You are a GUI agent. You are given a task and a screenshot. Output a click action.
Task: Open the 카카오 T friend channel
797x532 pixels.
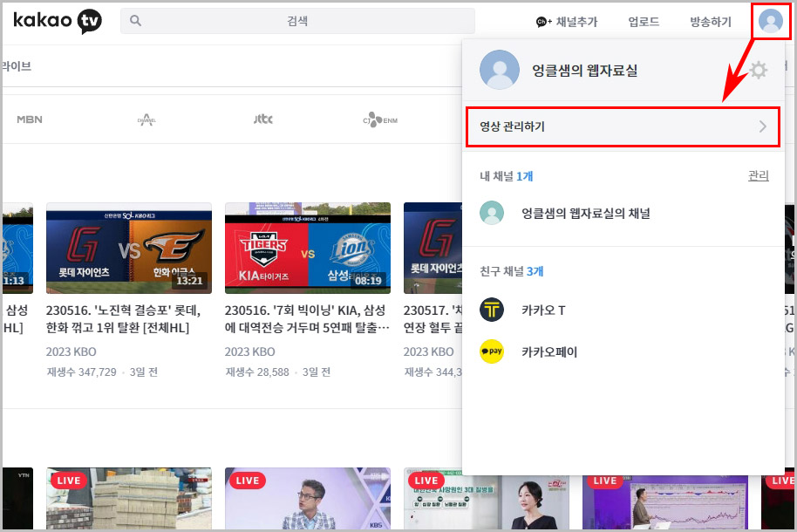[543, 310]
